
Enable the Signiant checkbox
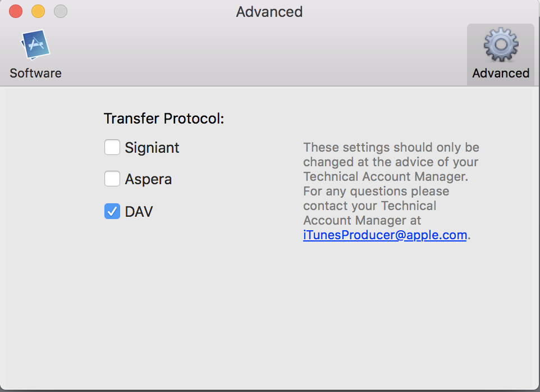[112, 148]
